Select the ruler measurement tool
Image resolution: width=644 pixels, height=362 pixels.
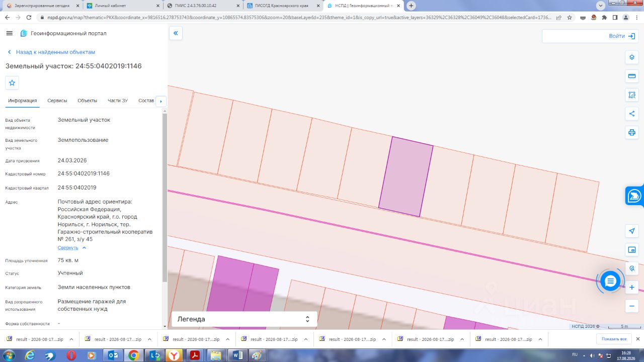[632, 76]
